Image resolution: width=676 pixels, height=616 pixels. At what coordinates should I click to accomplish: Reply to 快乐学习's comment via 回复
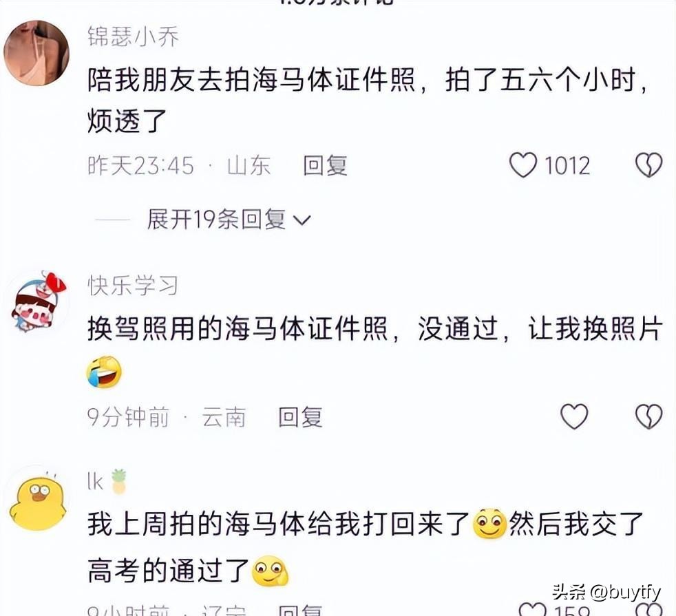pos(301,417)
